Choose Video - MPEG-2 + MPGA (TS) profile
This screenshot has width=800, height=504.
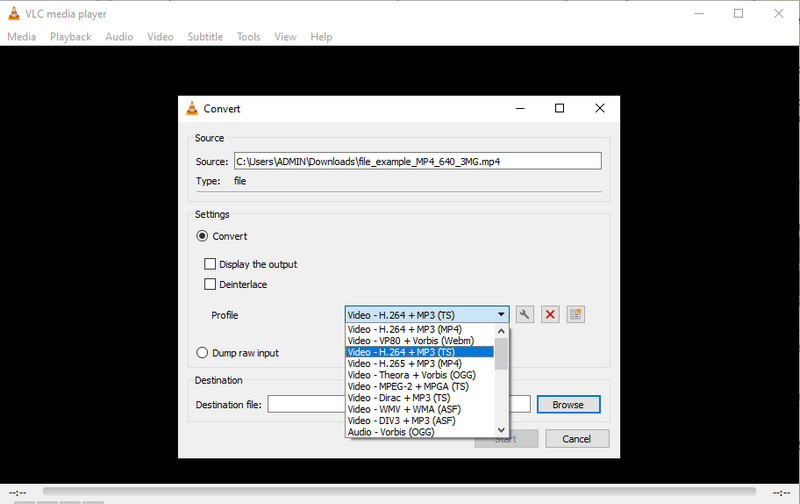419,387
